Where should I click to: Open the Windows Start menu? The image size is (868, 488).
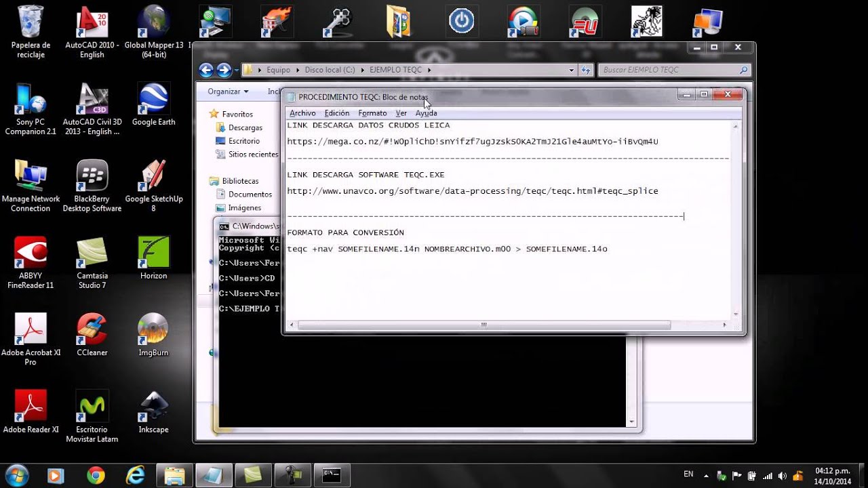(x=16, y=475)
